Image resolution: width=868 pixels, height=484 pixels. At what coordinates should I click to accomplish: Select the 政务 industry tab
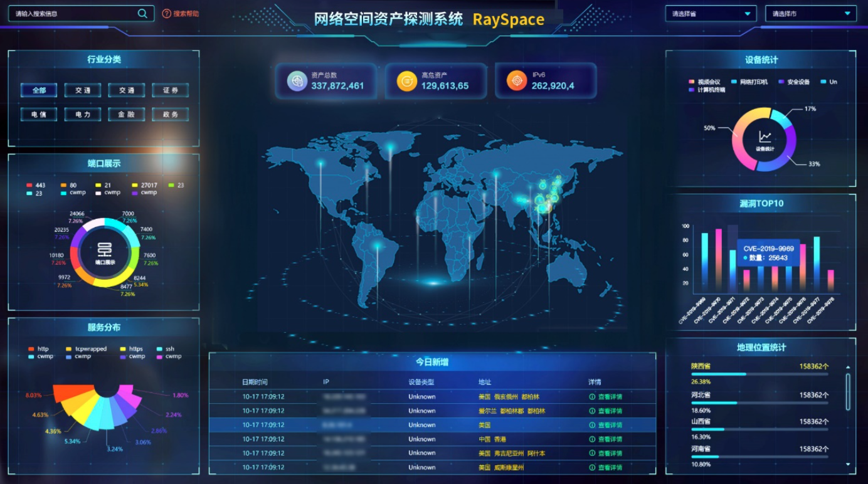[x=171, y=115]
